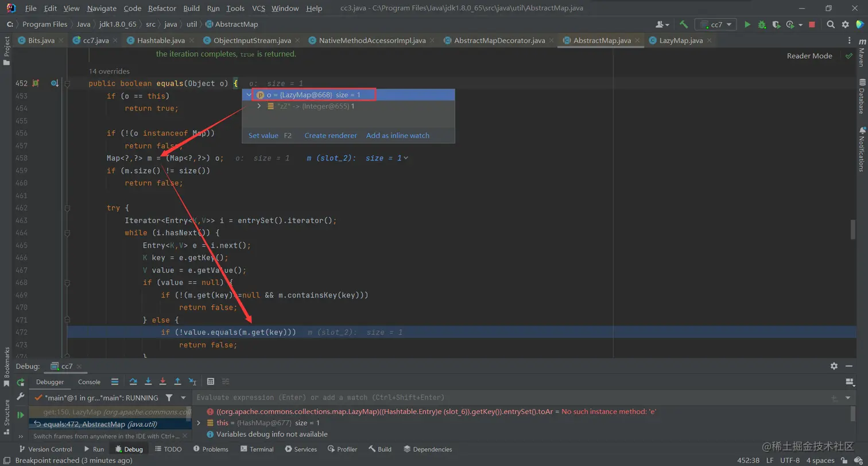Image resolution: width=868 pixels, height=466 pixels.
Task: Open the VCS menu
Action: (258, 9)
